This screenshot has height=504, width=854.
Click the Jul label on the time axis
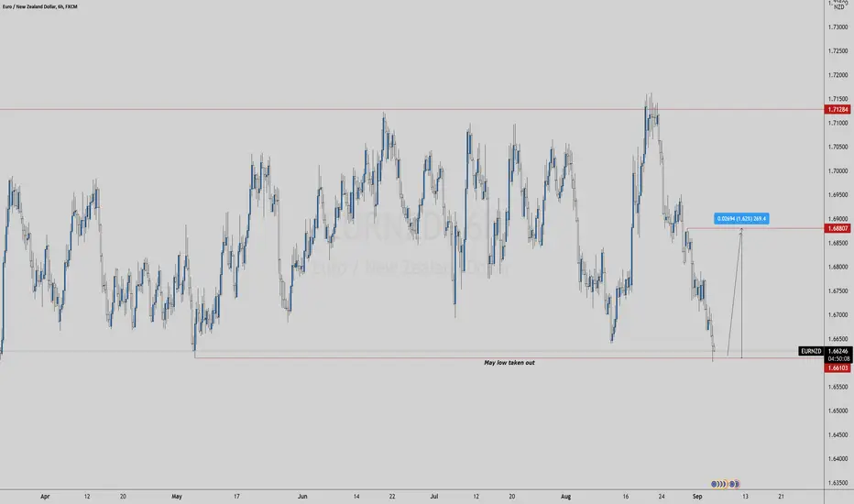point(434,497)
